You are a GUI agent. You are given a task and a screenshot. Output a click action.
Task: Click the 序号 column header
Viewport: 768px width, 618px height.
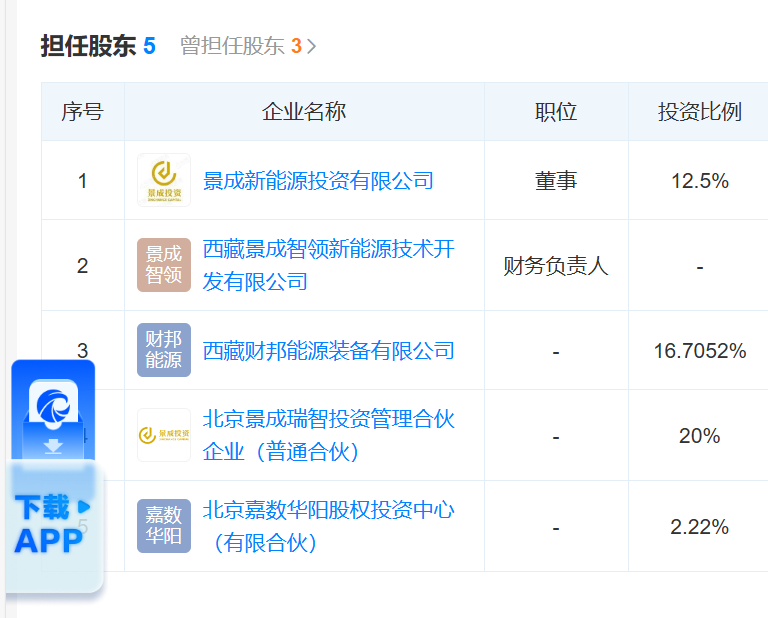click(82, 112)
